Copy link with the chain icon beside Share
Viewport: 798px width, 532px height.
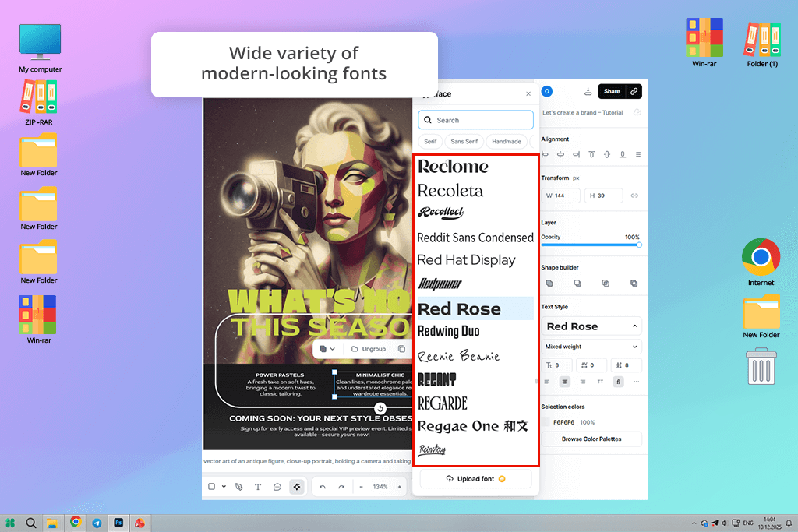[634, 92]
